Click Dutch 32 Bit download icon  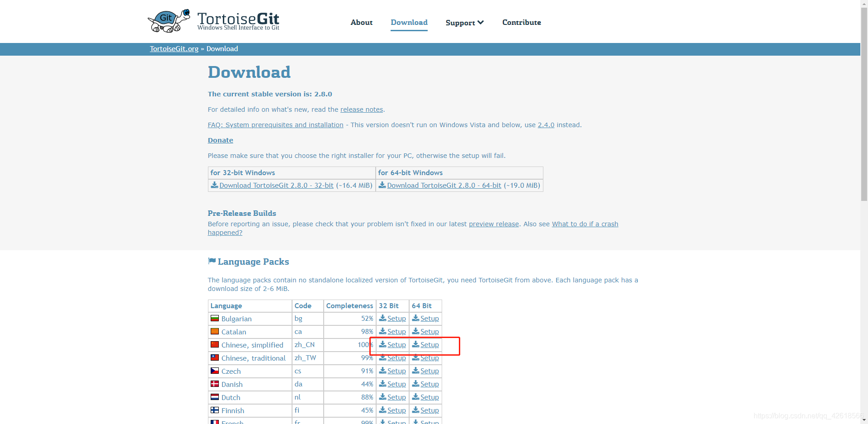(382, 397)
